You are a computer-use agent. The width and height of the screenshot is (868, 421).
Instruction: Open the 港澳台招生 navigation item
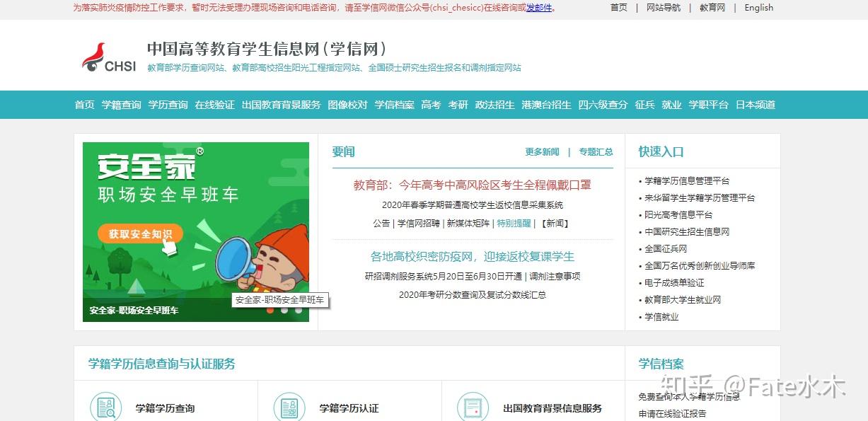(x=546, y=105)
